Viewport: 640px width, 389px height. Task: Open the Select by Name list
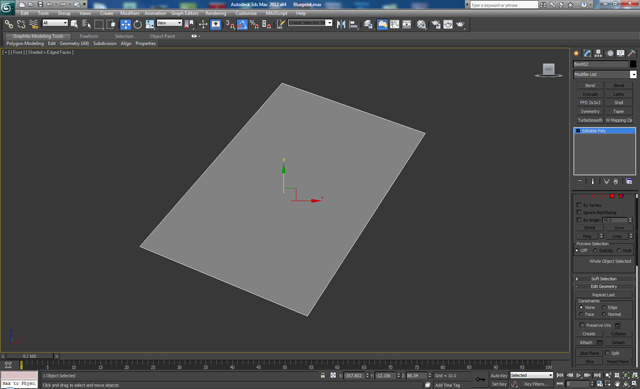(x=87, y=24)
